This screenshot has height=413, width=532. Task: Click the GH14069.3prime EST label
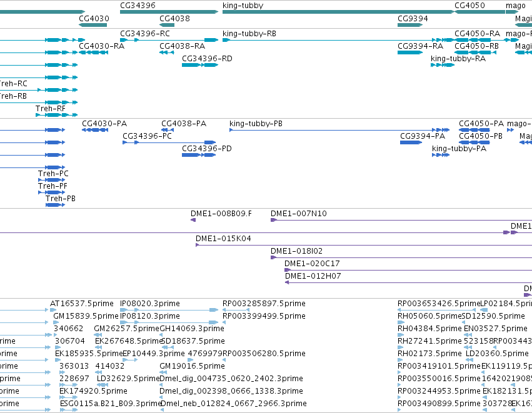pos(192,329)
